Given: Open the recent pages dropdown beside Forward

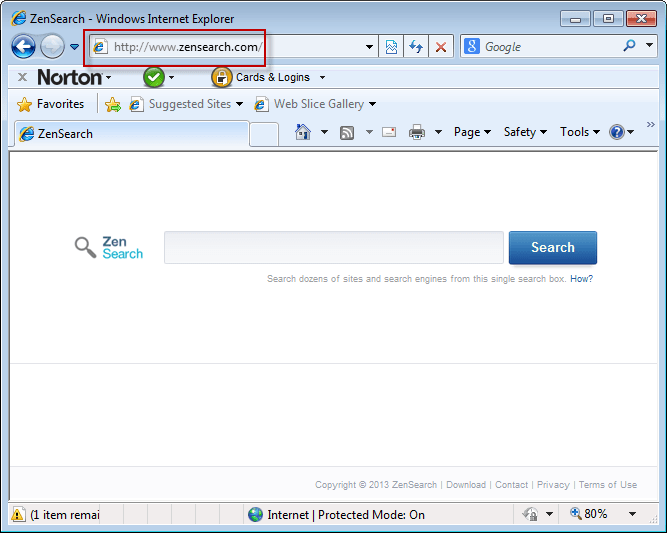Looking at the screenshot, I should point(74,46).
